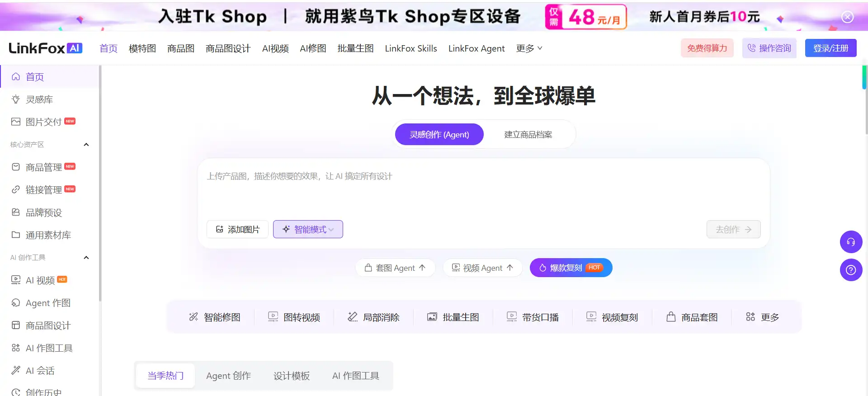Open AI修图 in top navigation

coord(313,48)
